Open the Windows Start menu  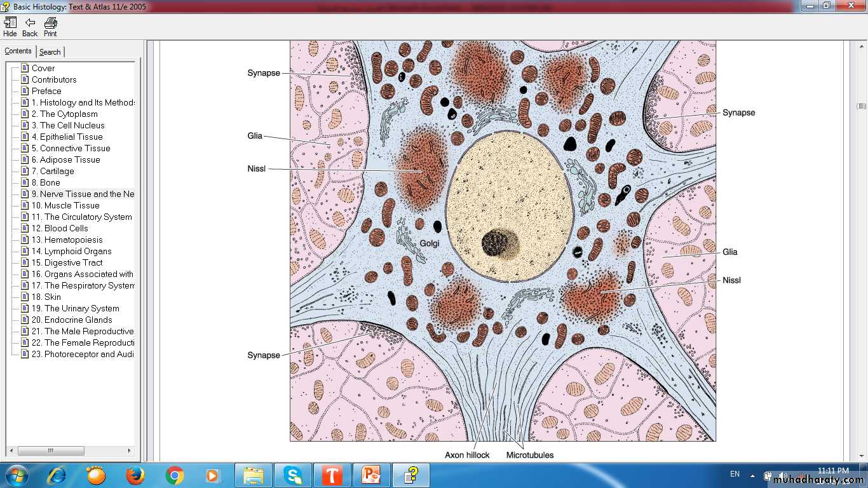point(16,475)
